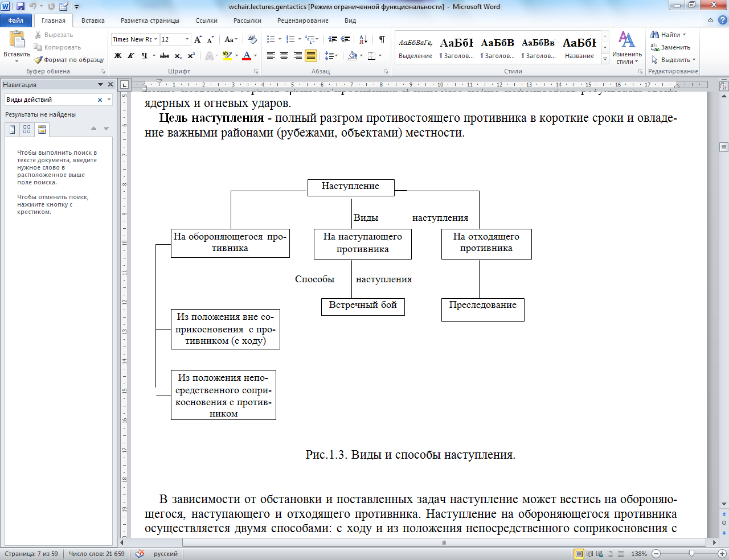Open the numbering list dropdown arrow
The image size is (729, 560).
coord(300,39)
